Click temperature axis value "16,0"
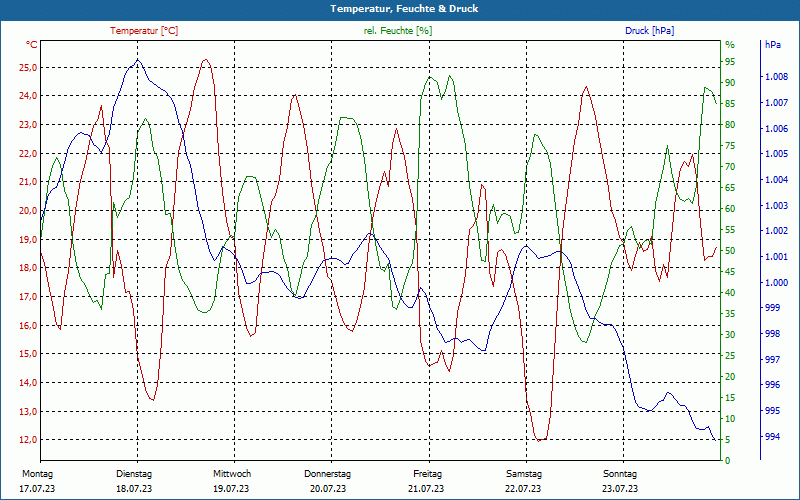The height and width of the screenshot is (500, 800). tap(28, 326)
